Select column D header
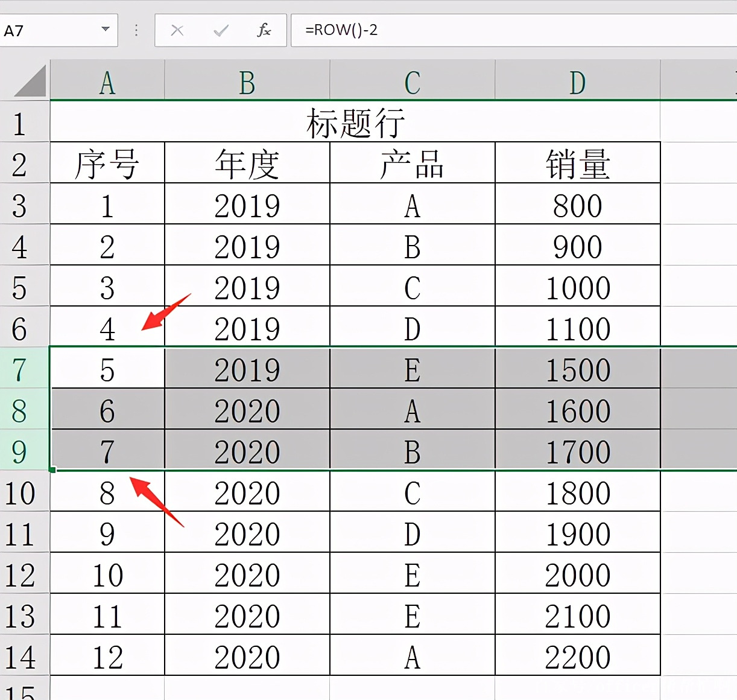The height and width of the screenshot is (700, 737). click(x=577, y=82)
